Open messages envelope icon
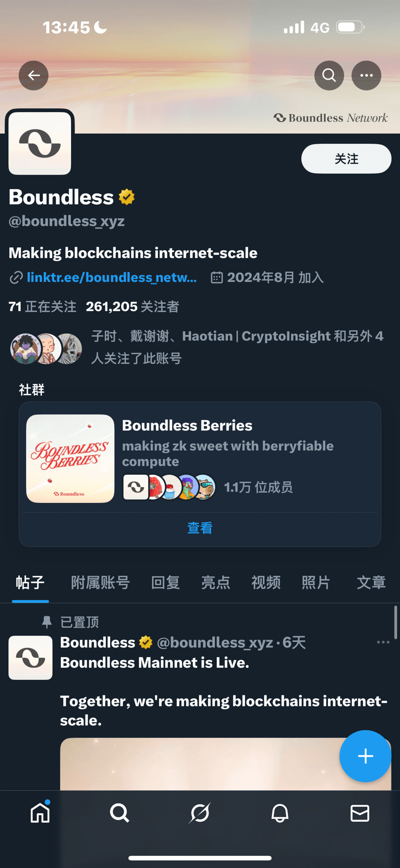The height and width of the screenshot is (868, 400). coord(360,813)
